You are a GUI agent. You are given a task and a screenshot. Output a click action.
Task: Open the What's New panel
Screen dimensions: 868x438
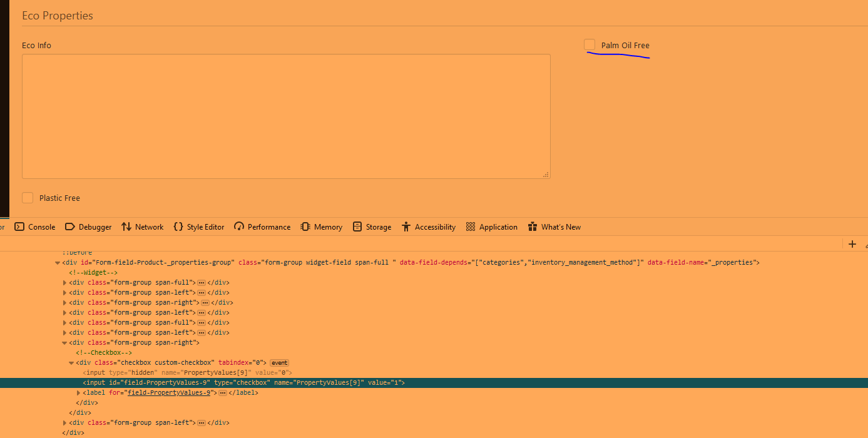pyautogui.click(x=554, y=227)
